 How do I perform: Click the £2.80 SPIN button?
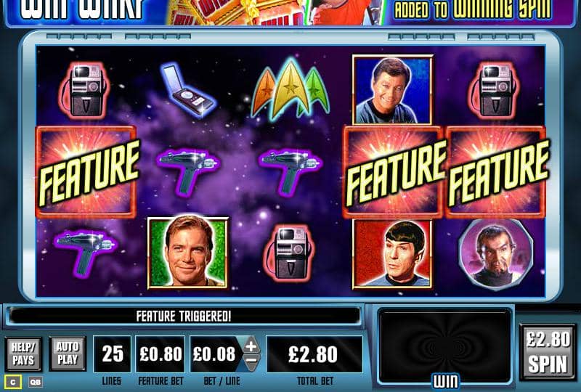click(x=548, y=351)
